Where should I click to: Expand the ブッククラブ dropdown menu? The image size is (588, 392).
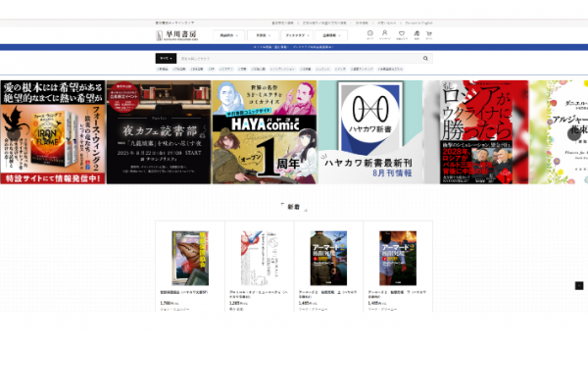pos(297,35)
